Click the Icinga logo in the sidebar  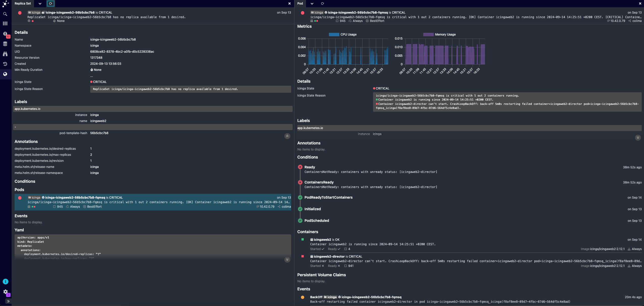[6, 4]
